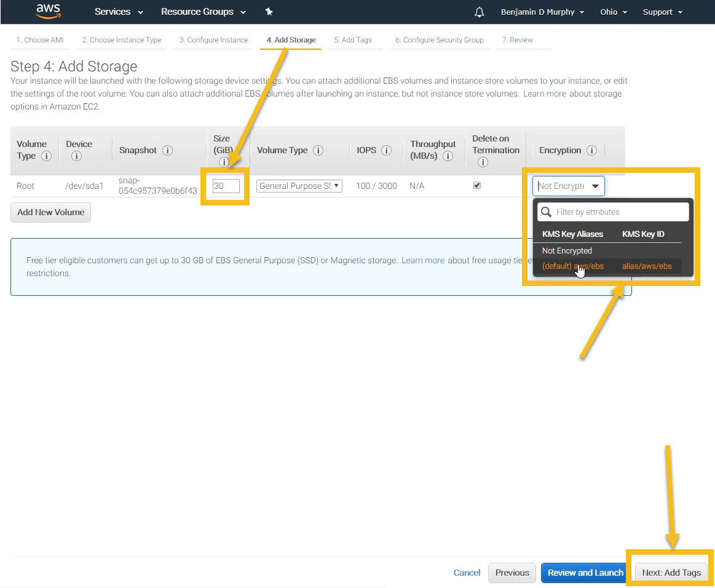Click info icon under Delete on Termination
Image resolution: width=715 pixels, height=588 pixels.
[x=483, y=162]
